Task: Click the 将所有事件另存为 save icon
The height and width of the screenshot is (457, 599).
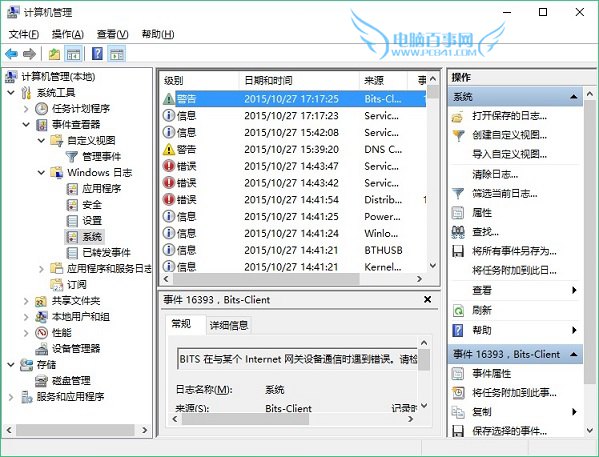Action: [458, 251]
